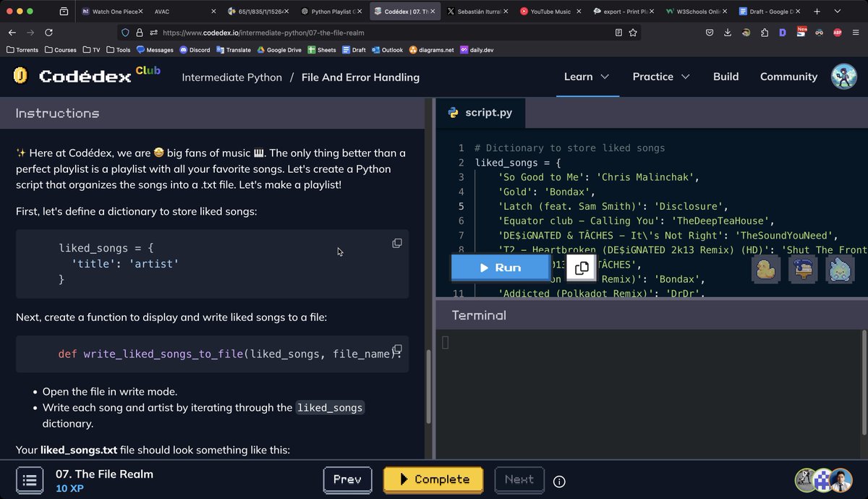Open the Torrents bookmarks folder
The width and height of the screenshot is (868, 499).
[x=22, y=50]
